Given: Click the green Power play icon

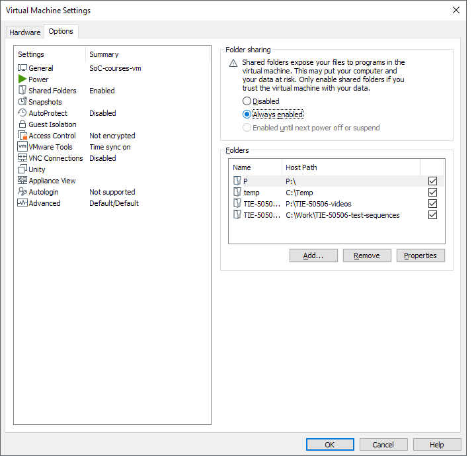Looking at the screenshot, I should click(x=22, y=79).
